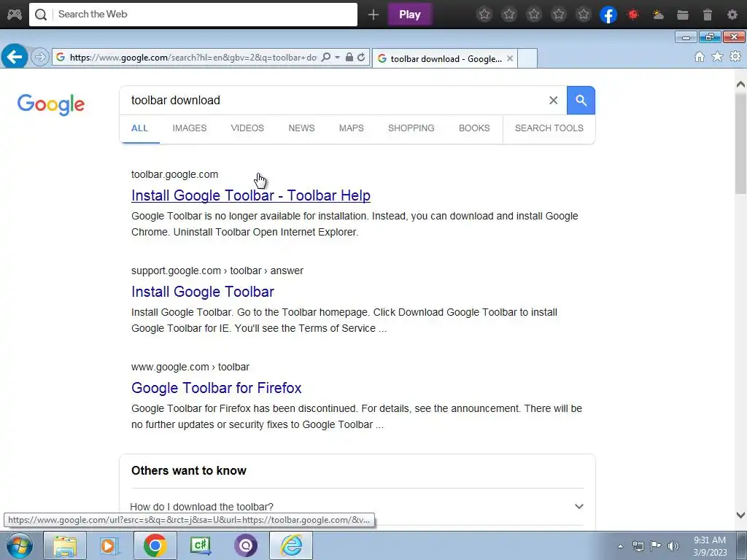Click the scrollbar up arrow

[740, 85]
